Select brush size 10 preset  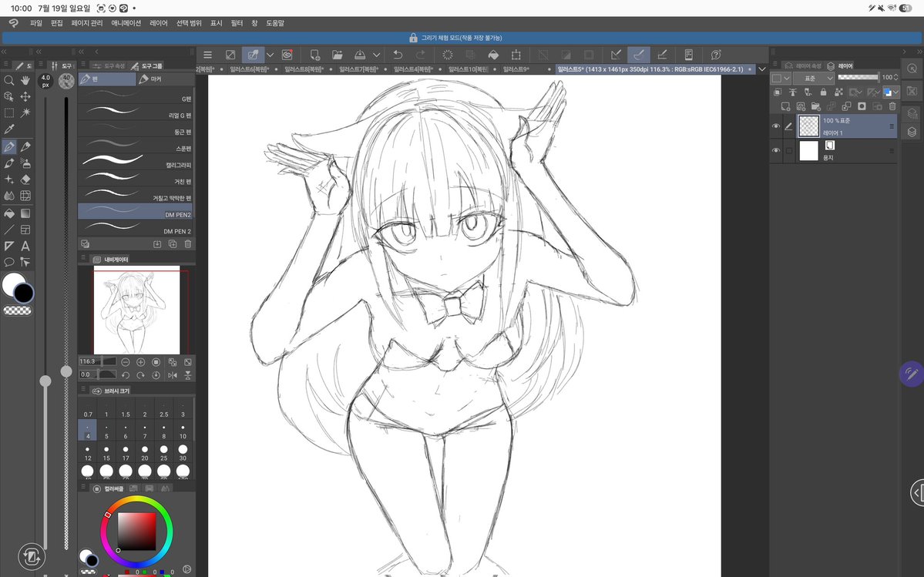click(183, 431)
